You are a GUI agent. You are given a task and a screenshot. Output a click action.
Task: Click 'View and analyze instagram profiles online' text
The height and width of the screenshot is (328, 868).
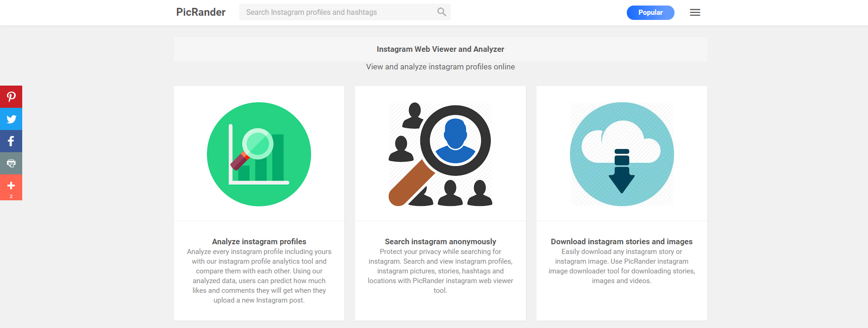coord(440,67)
